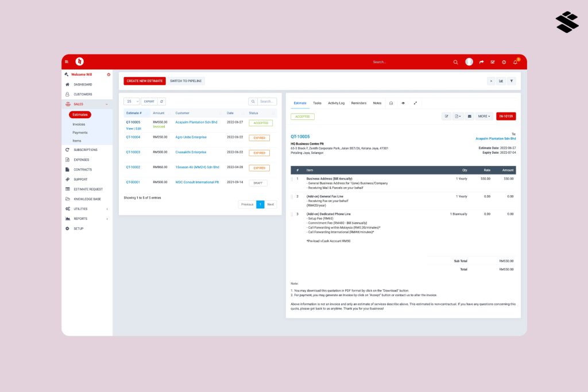Expand the Utilities menu arrow
The image size is (588, 392).
pyautogui.click(x=107, y=209)
